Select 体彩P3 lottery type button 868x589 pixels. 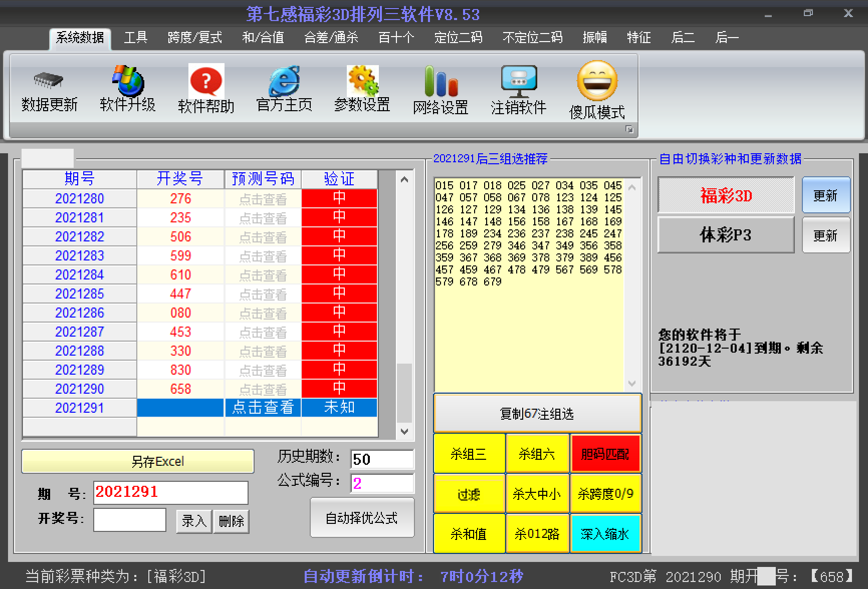(x=726, y=235)
